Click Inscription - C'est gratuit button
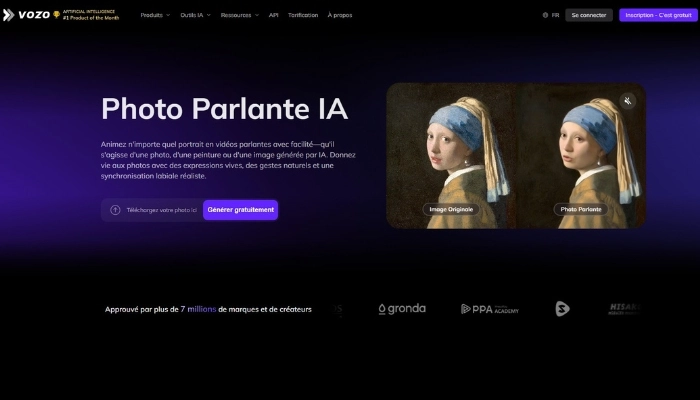 [x=658, y=15]
